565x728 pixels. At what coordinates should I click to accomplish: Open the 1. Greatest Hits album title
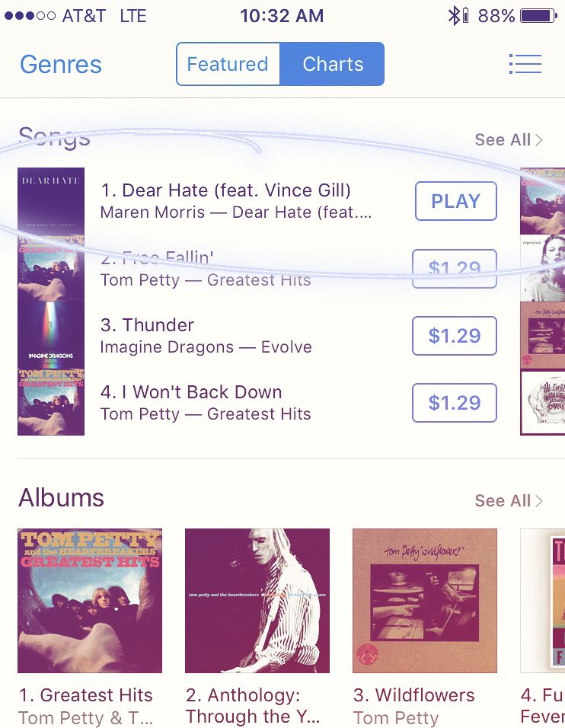click(85, 695)
